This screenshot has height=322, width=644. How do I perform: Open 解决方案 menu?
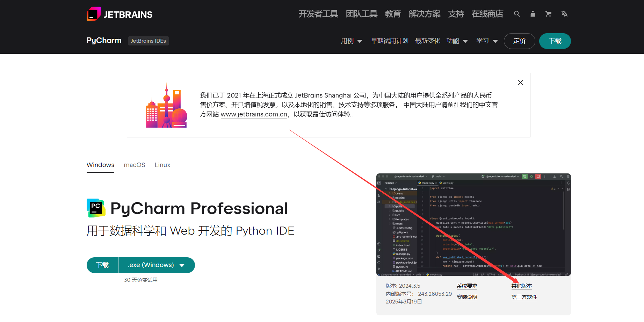pos(424,14)
